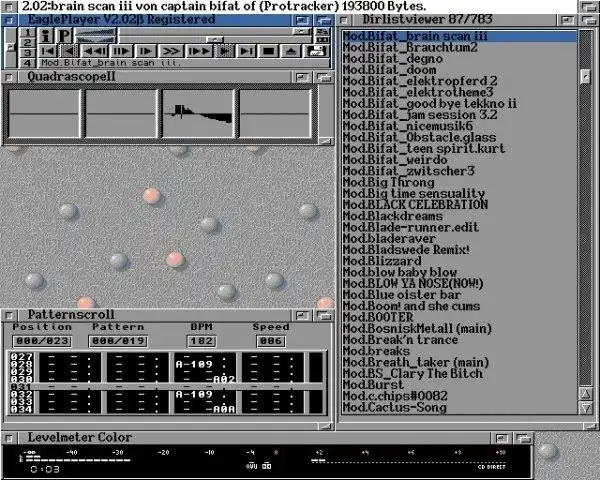Click the lower small icon right of sliders
600x480 pixels.
coord(322,39)
